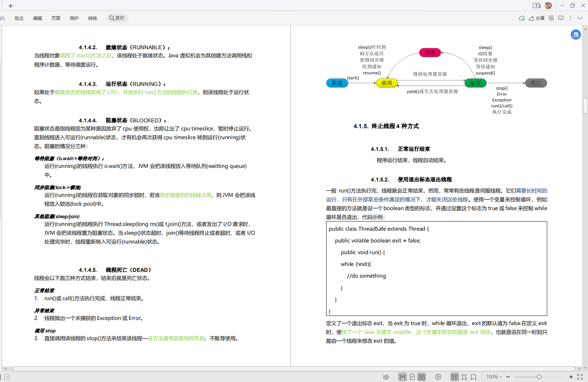Zoom out with the minus button
588x382 pixels.
pyautogui.click(x=508, y=377)
